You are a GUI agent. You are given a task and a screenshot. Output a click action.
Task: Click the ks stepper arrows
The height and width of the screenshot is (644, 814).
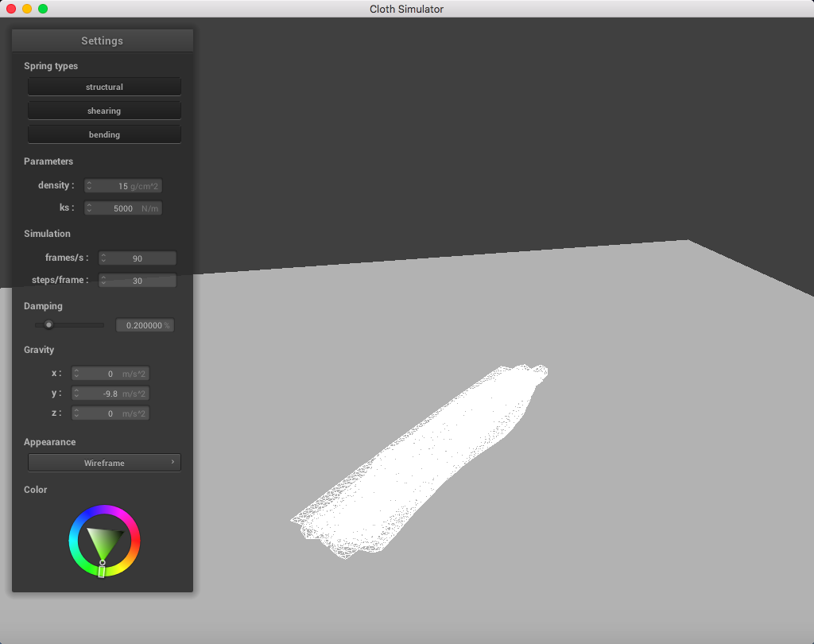[89, 208]
